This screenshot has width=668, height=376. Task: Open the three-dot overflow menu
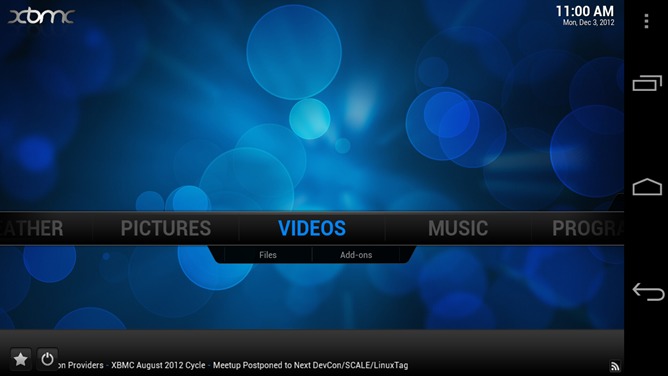click(x=646, y=21)
